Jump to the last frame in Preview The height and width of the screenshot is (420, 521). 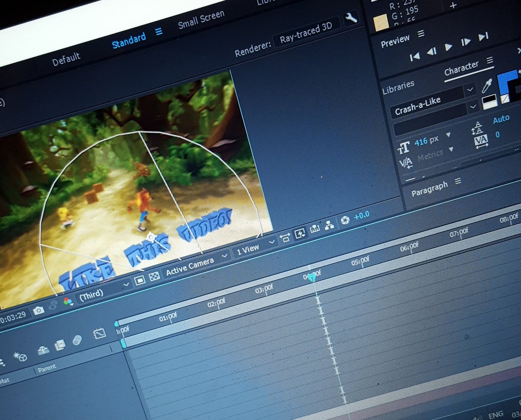[x=484, y=37]
